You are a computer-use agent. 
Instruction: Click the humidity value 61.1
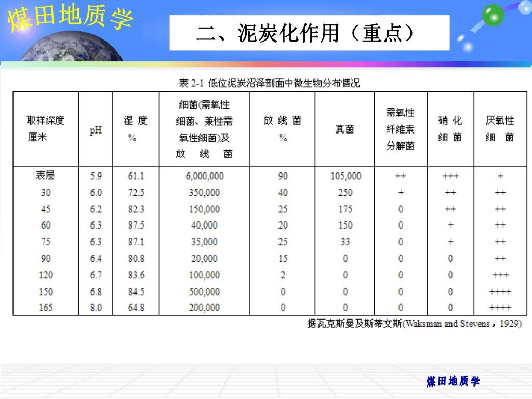coord(136,176)
